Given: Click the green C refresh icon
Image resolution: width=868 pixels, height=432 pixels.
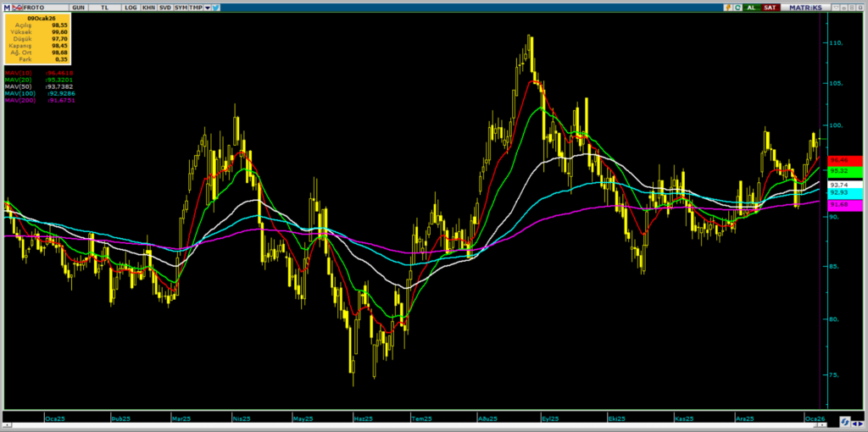Looking at the screenshot, I should (x=738, y=7).
